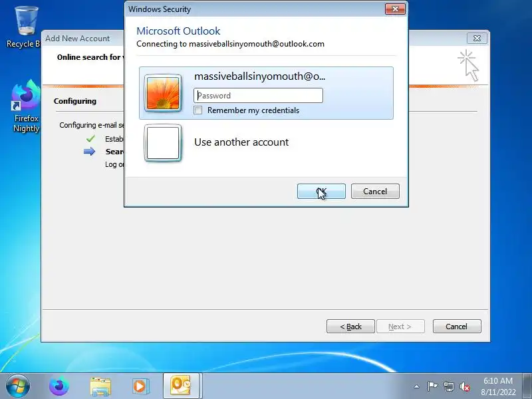Click the Show desktop strip
Image resolution: width=532 pixels, height=399 pixels.
(x=527, y=386)
